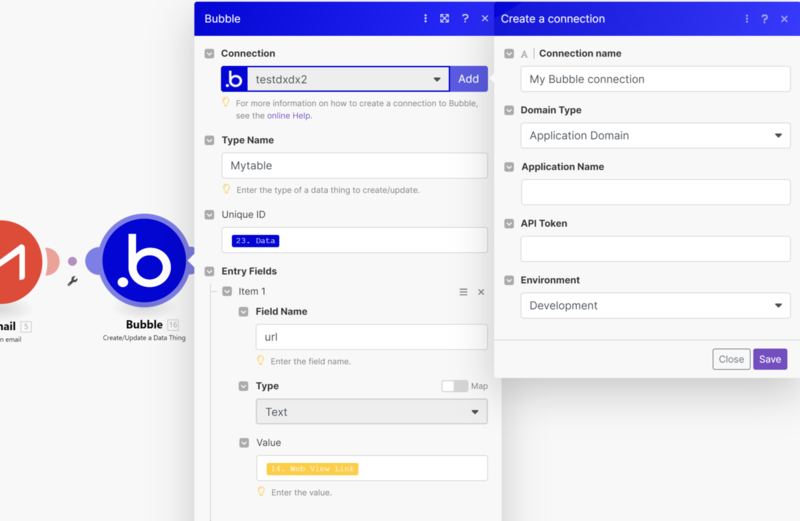Toggle the Domain Type checkbox

click(509, 110)
